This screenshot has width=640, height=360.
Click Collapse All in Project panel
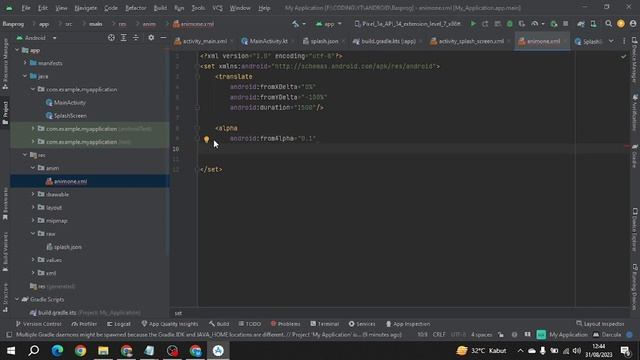tap(136, 38)
